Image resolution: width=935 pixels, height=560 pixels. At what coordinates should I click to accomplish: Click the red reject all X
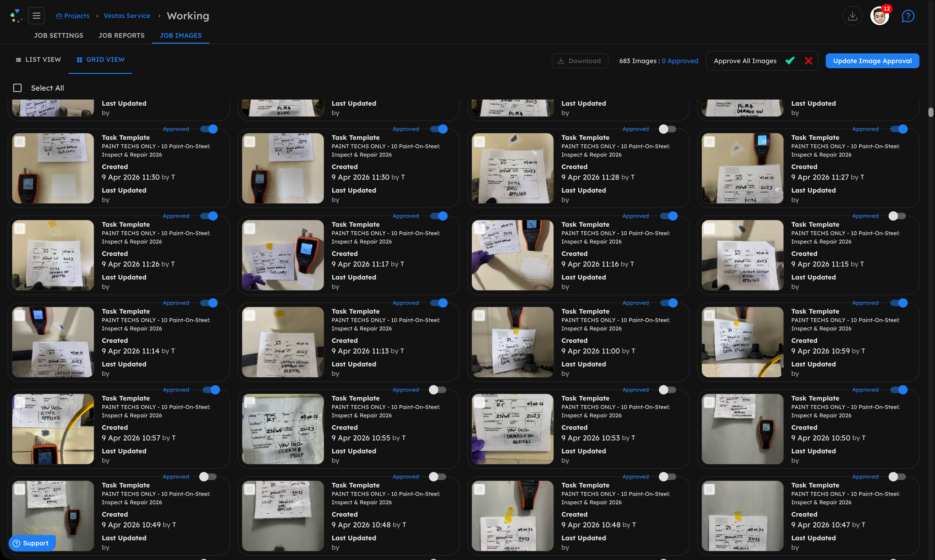click(808, 61)
